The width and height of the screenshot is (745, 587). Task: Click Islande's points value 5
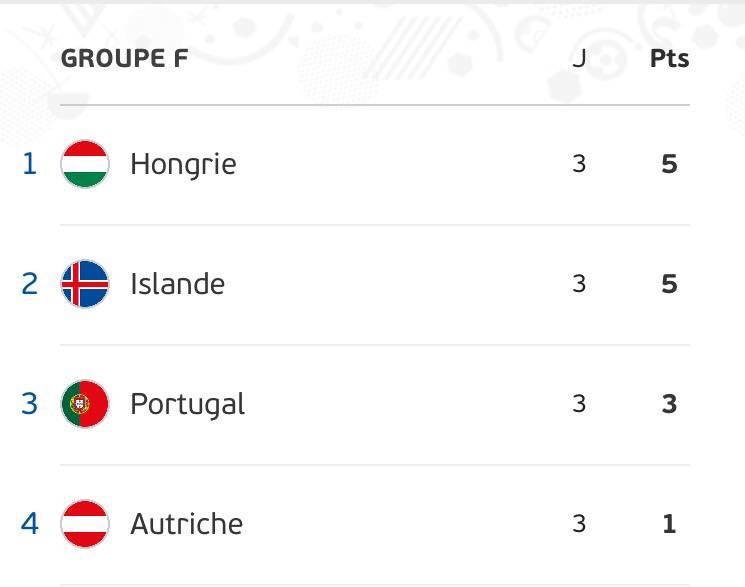[x=669, y=284]
